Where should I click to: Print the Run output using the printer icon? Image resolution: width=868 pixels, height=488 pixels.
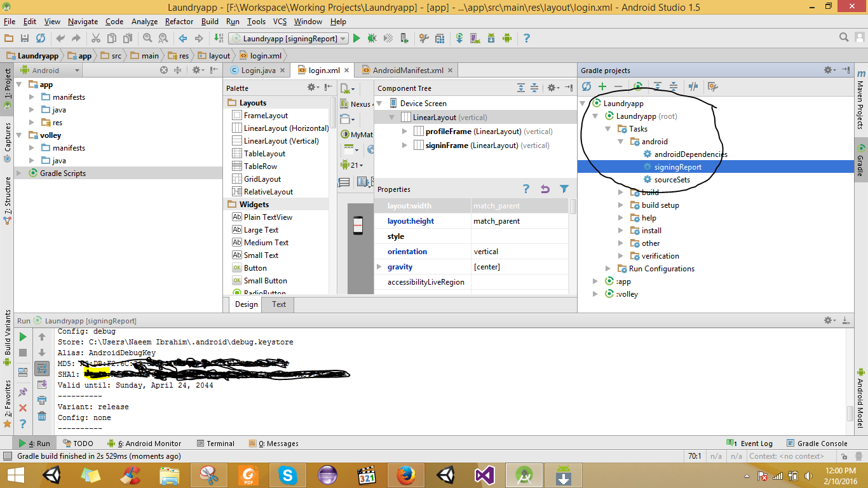coord(42,400)
